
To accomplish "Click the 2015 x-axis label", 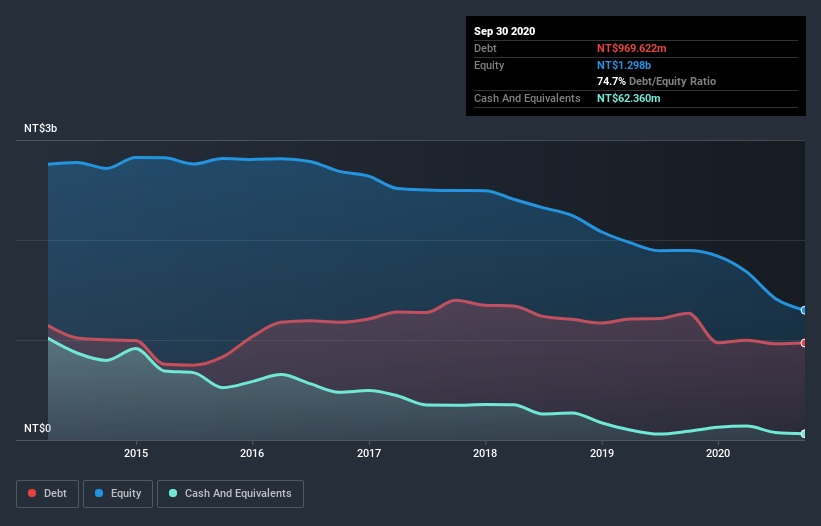I will tap(136, 453).
